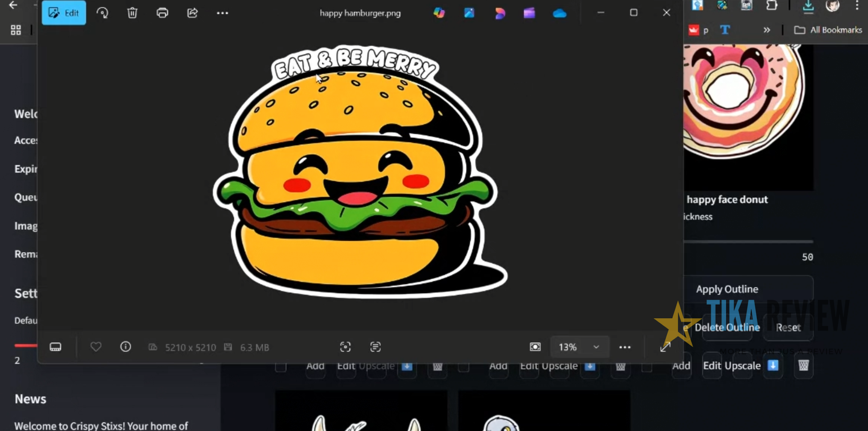Print the image using the printer icon
This screenshot has width=868, height=431.
[162, 13]
